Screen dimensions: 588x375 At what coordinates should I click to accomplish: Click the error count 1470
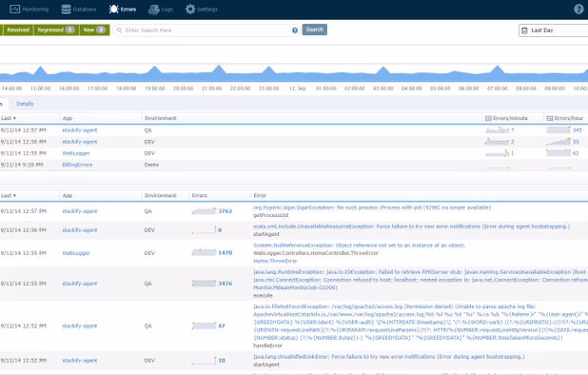225,253
